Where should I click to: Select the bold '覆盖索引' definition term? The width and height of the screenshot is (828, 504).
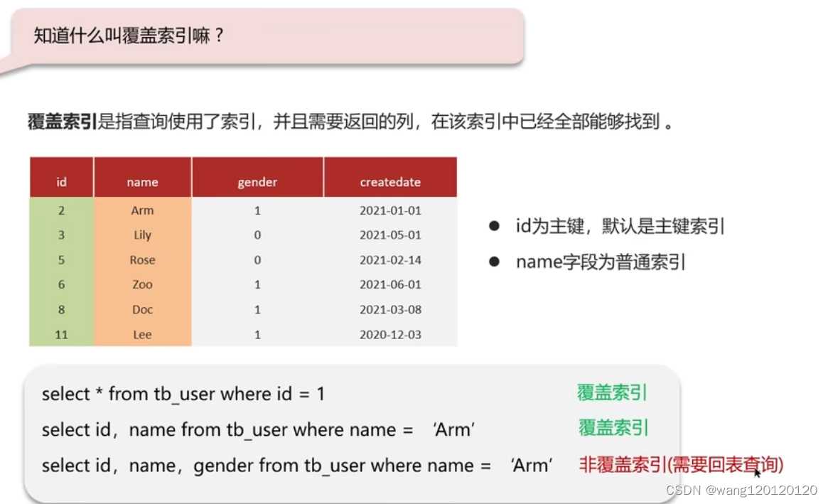[x=63, y=122]
